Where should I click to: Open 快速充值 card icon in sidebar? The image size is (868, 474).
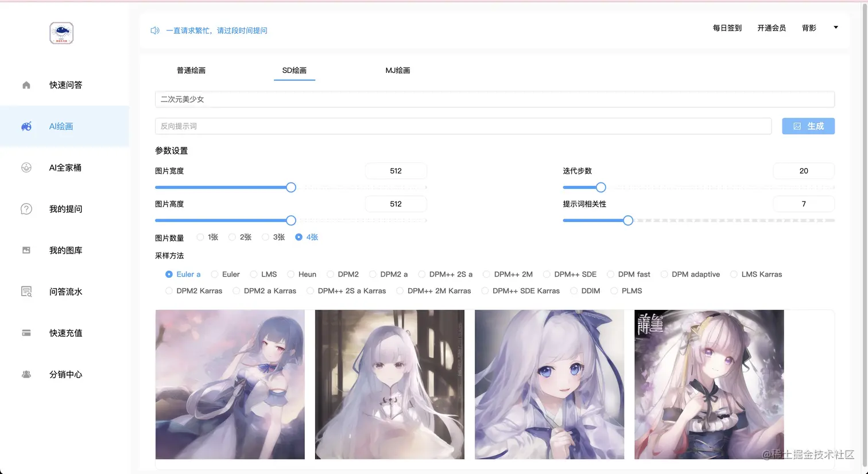click(26, 332)
